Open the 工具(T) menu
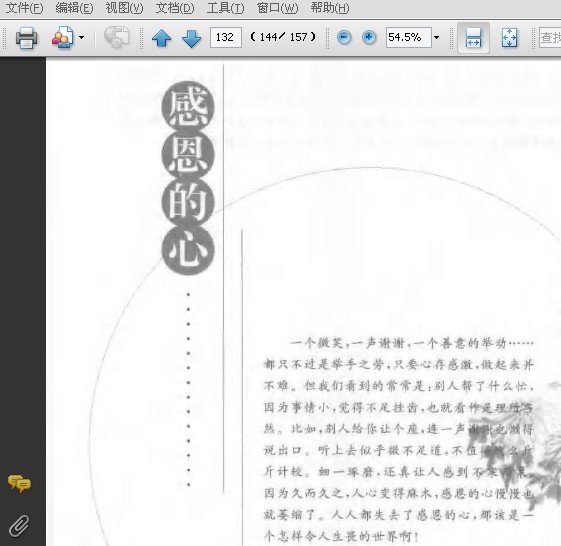The width and height of the screenshot is (561, 546). 225,8
